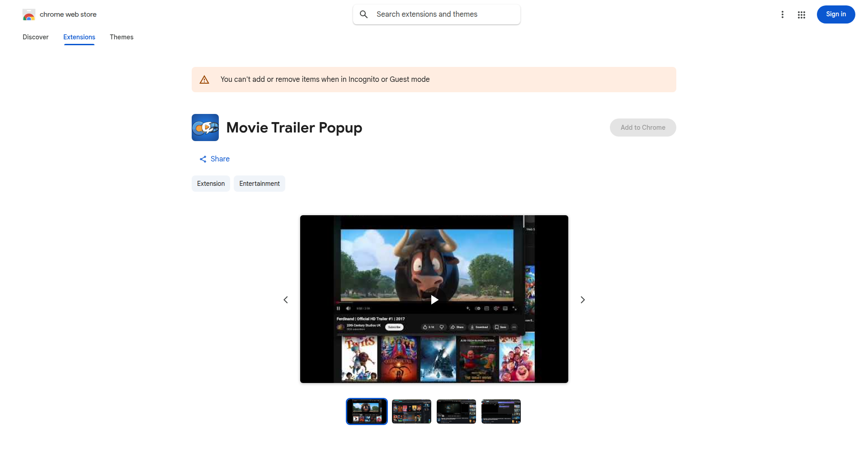Click the warning triangle icon
Viewport: 868px width, 449px height.
click(204, 80)
